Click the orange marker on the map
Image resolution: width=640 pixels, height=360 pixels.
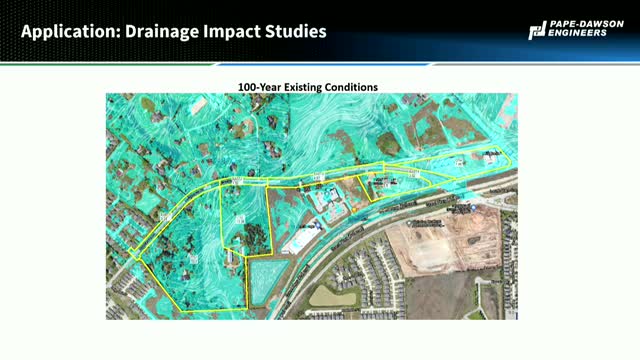(x=355, y=210)
